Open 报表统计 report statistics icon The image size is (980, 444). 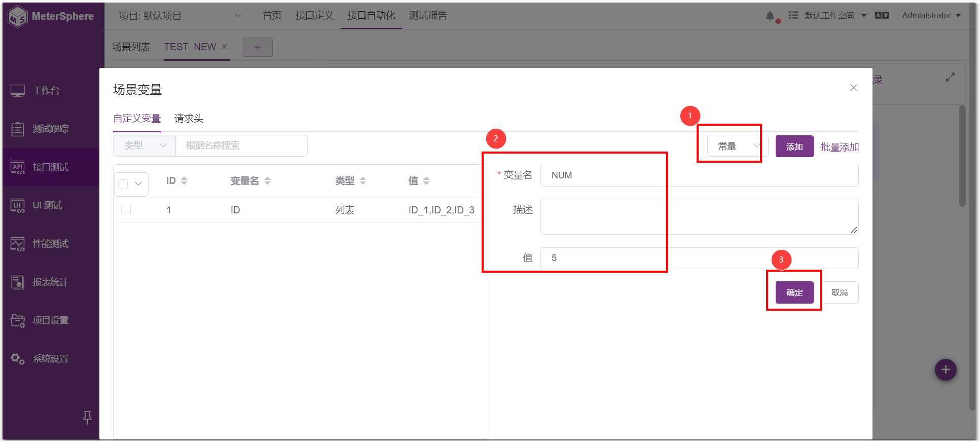[18, 282]
